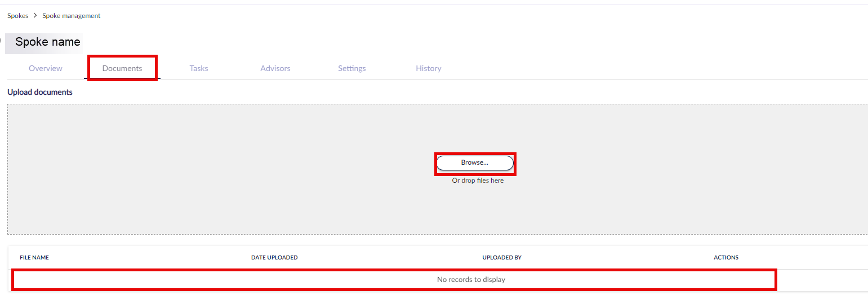Go to the Advisors tab
The width and height of the screenshot is (868, 295).
pos(275,68)
